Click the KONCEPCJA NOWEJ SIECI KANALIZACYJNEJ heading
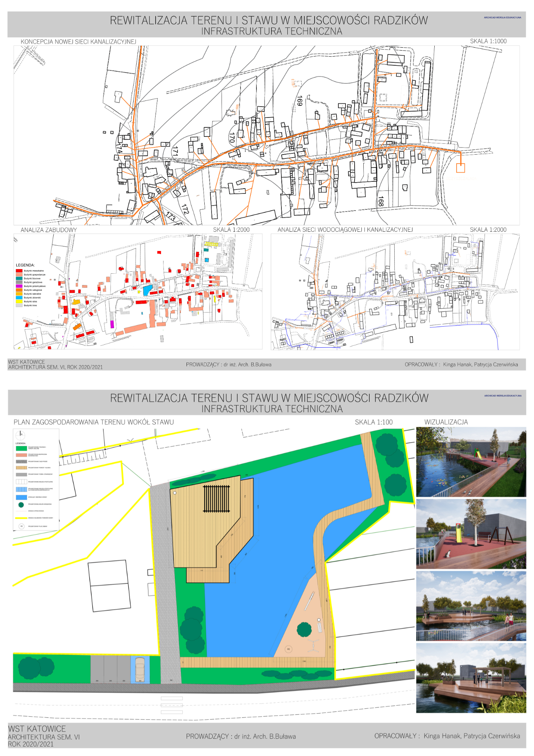The width and height of the screenshot is (534, 756). point(78,42)
